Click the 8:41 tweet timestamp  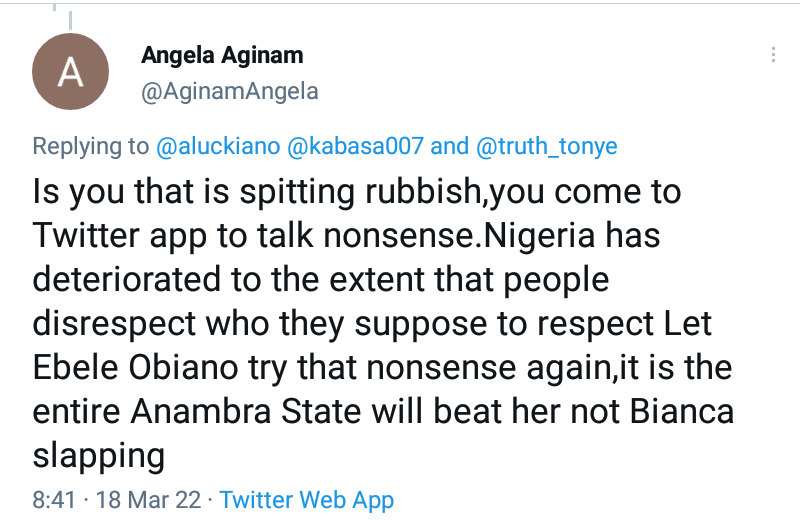pyautogui.click(x=56, y=499)
